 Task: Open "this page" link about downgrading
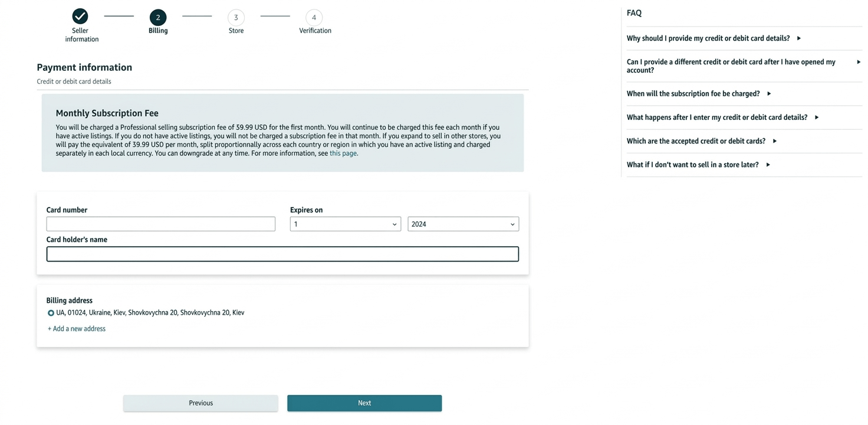[343, 153]
